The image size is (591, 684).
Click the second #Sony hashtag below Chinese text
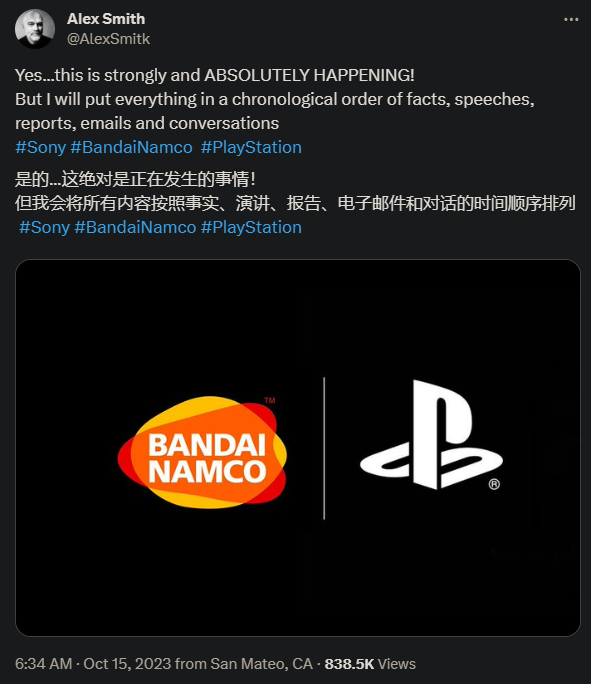pyautogui.click(x=44, y=227)
